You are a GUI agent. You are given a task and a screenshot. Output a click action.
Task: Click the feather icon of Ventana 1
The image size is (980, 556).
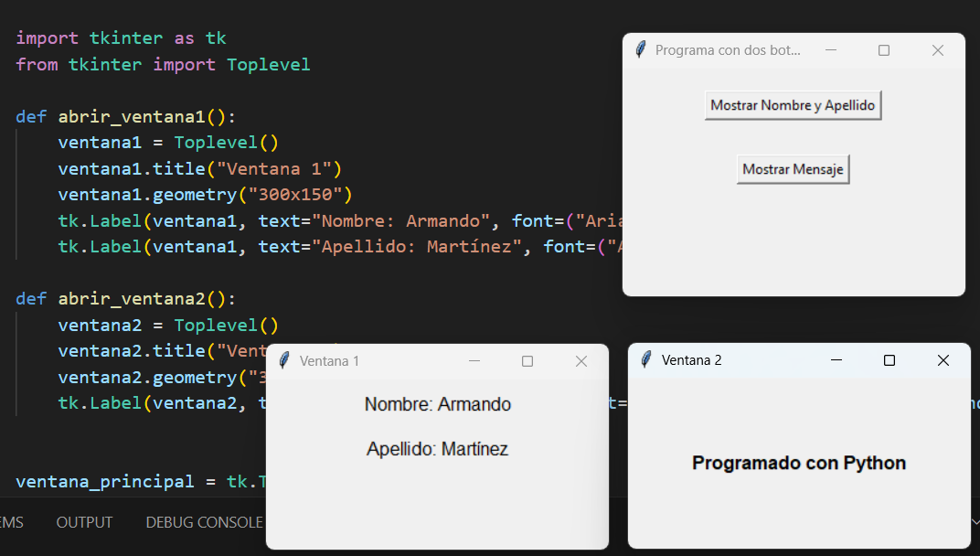(283, 361)
